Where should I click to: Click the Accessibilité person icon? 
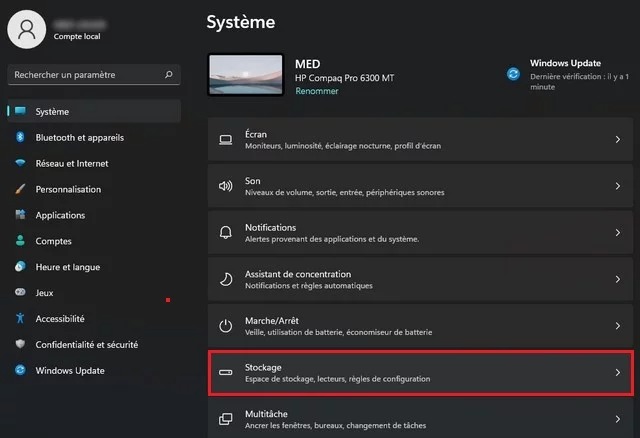(x=20, y=319)
